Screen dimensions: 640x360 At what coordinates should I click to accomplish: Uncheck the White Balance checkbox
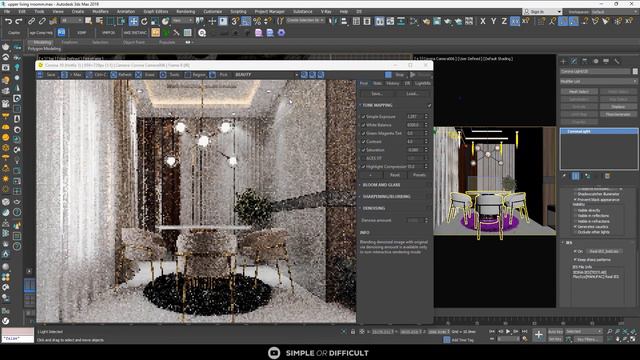coord(363,125)
